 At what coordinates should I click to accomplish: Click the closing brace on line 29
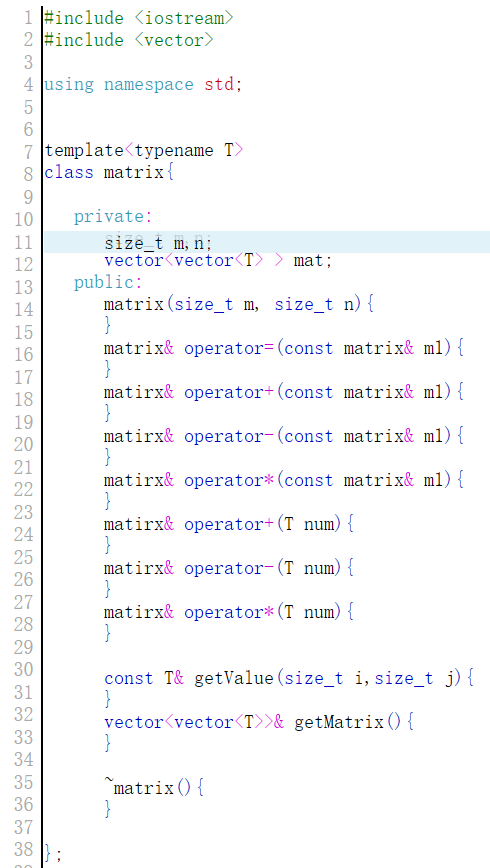click(108, 633)
